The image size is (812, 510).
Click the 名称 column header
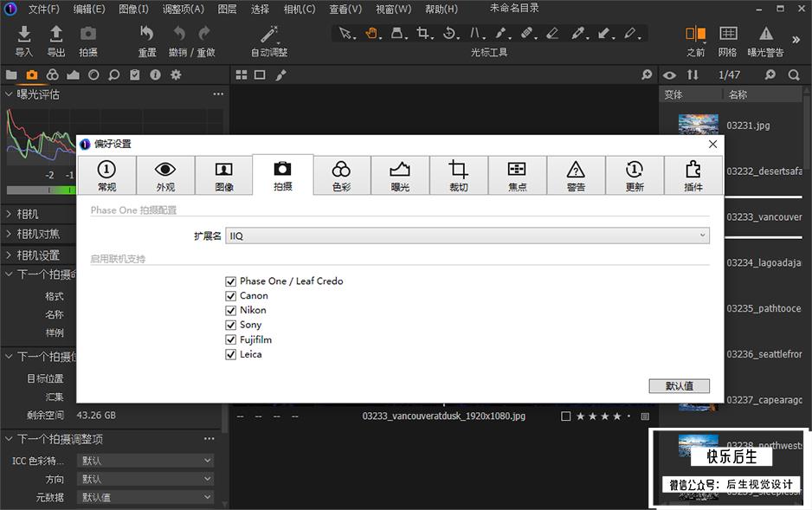(738, 94)
